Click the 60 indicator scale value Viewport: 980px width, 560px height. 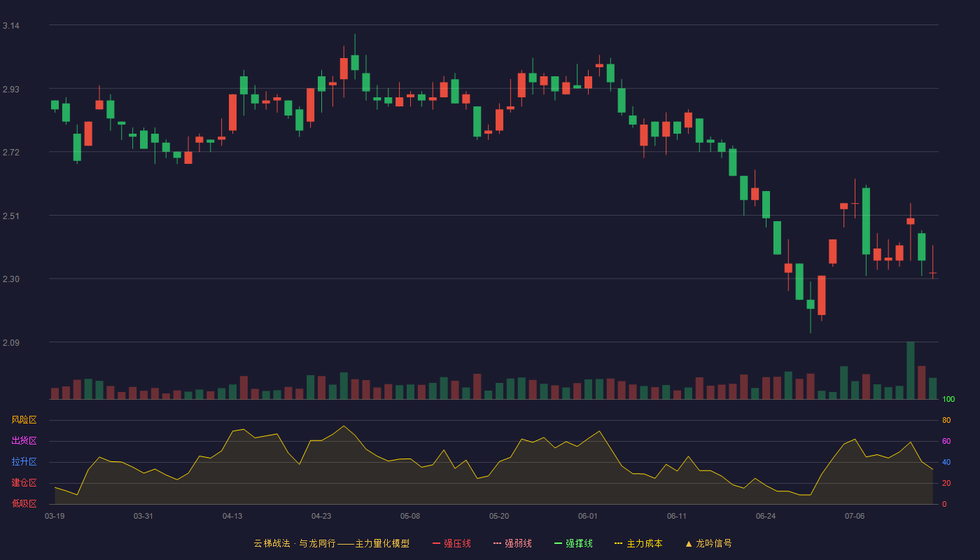tap(946, 441)
